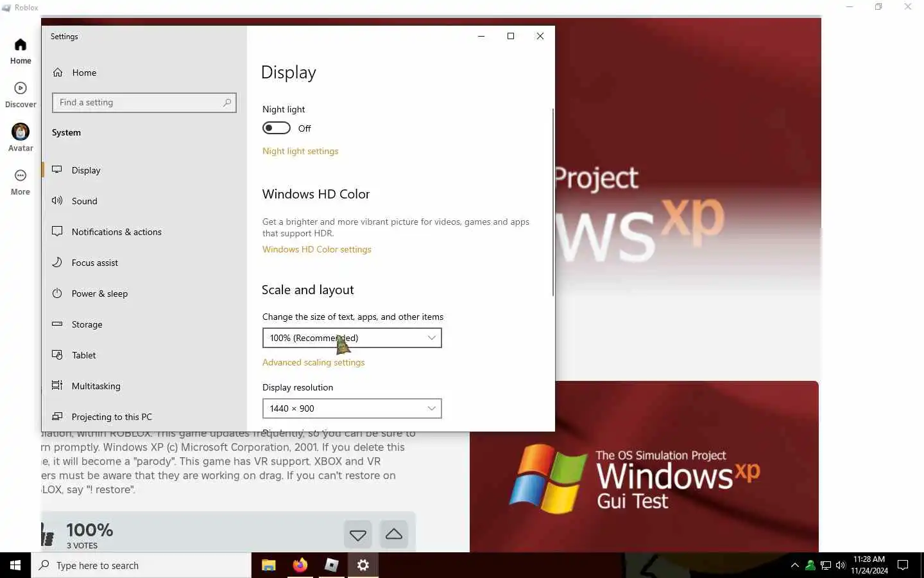Click the Projecting to this PC label
Viewport: 924px width, 578px height.
[112, 417]
